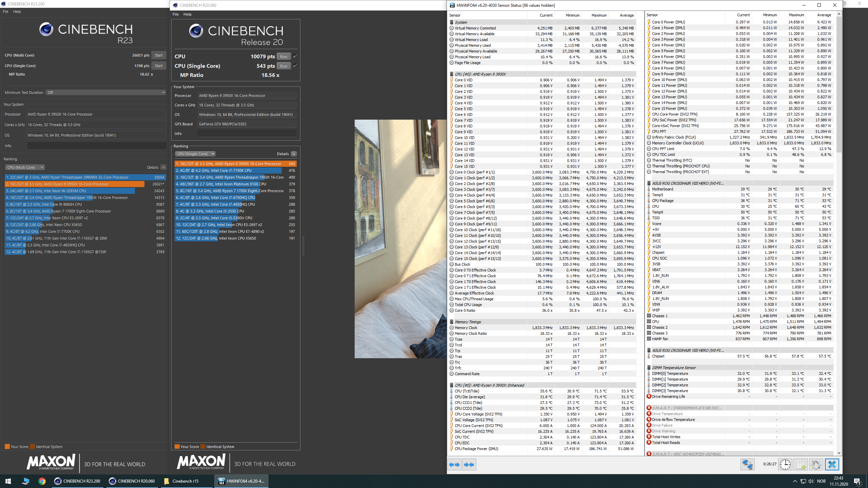
Task: Switch to CINEBENCH R20.060 taskbar item
Action: pyautogui.click(x=132, y=481)
